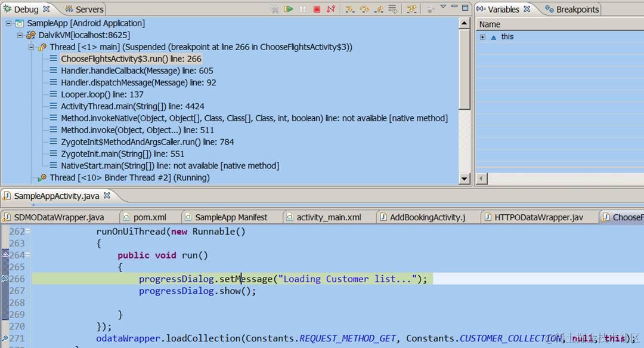644x348 pixels.
Task: Click the up arrow of Debug view scrollbar
Action: [x=464, y=23]
